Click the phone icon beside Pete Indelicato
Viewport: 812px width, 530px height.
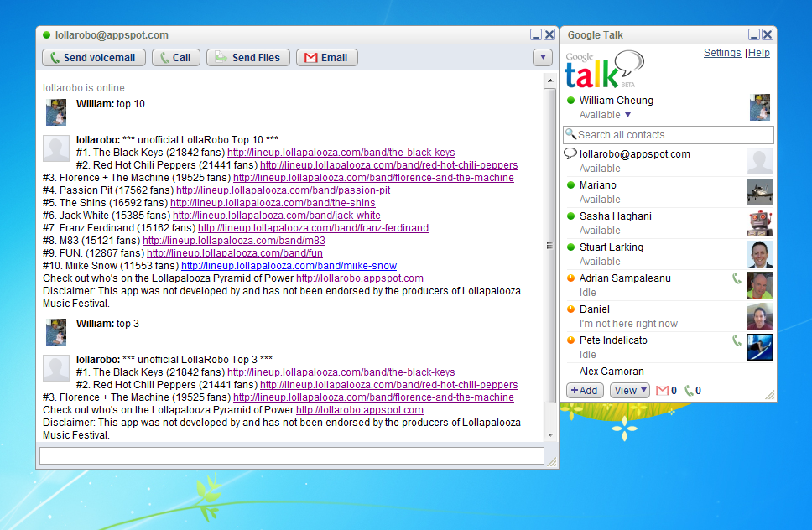(737, 340)
